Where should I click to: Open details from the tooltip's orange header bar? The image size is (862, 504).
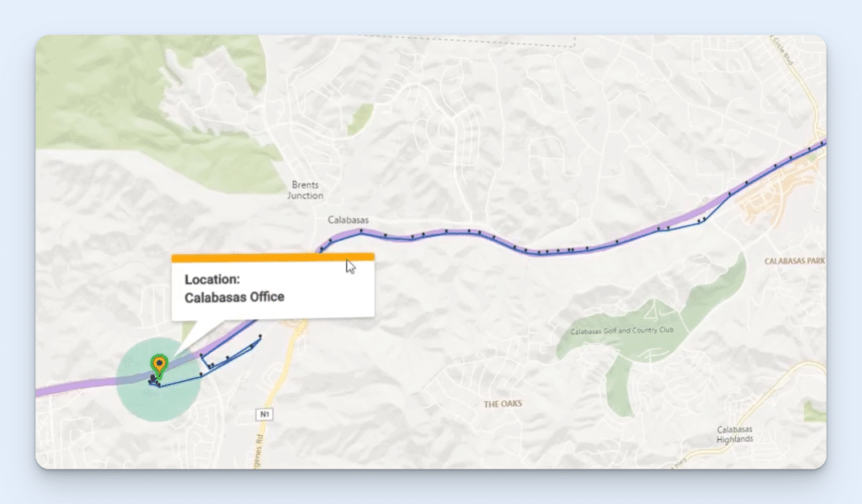[x=273, y=257]
